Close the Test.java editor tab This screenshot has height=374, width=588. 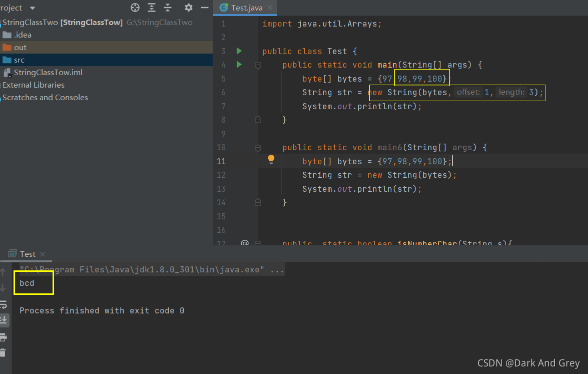coord(270,8)
